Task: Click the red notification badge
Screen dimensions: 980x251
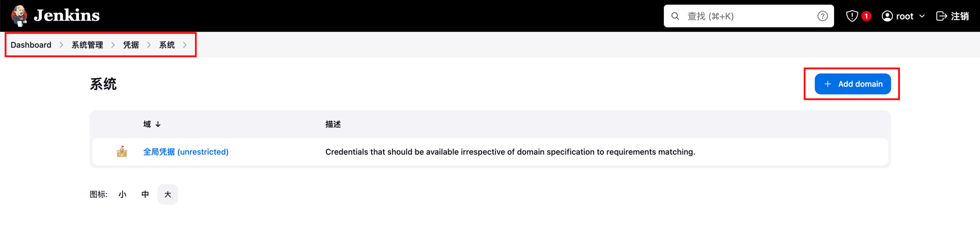Action: coord(866,16)
